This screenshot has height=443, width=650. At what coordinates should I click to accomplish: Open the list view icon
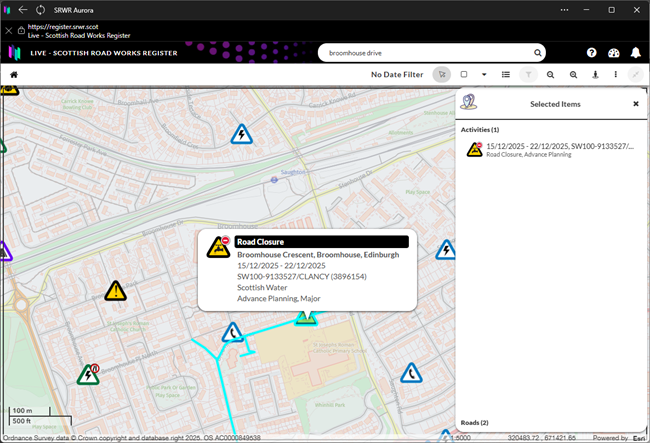click(x=506, y=75)
